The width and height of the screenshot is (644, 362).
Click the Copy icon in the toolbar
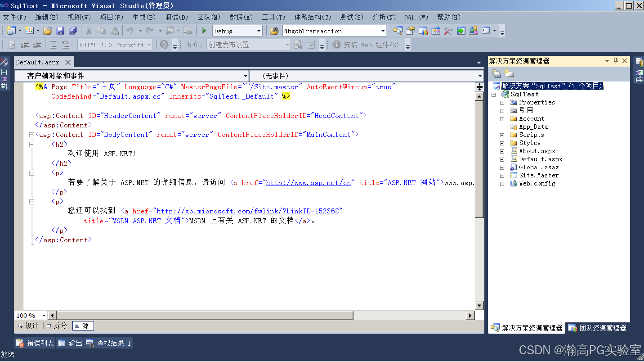102,31
